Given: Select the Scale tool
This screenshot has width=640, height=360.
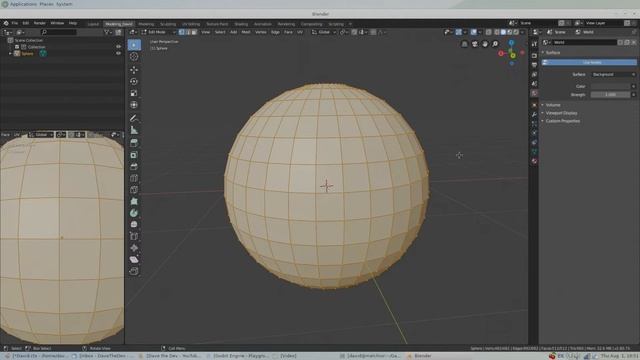Looking at the screenshot, I should click(134, 93).
